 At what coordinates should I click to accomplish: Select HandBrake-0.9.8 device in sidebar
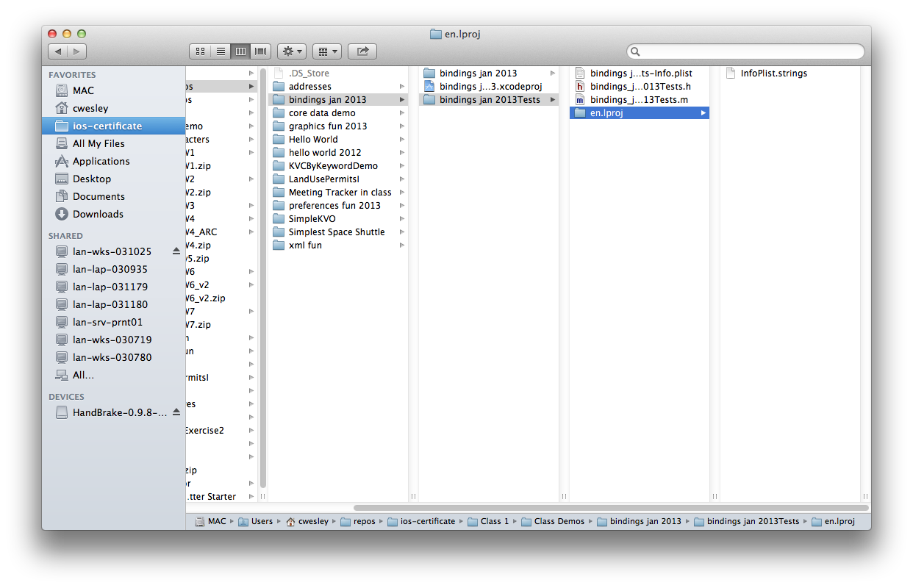[113, 412]
